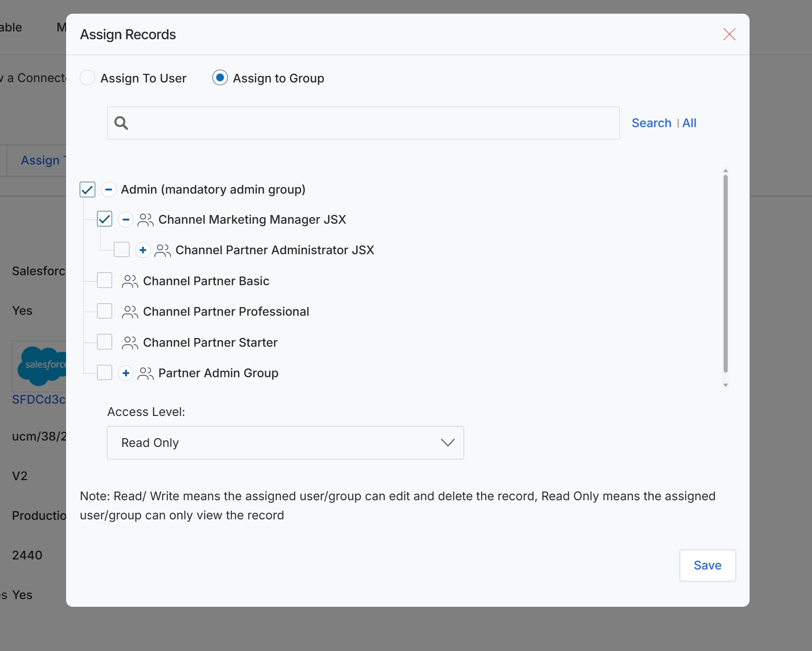This screenshot has height=651, width=812.
Task: Click the group icon of Channel Partner Starter
Action: point(130,343)
